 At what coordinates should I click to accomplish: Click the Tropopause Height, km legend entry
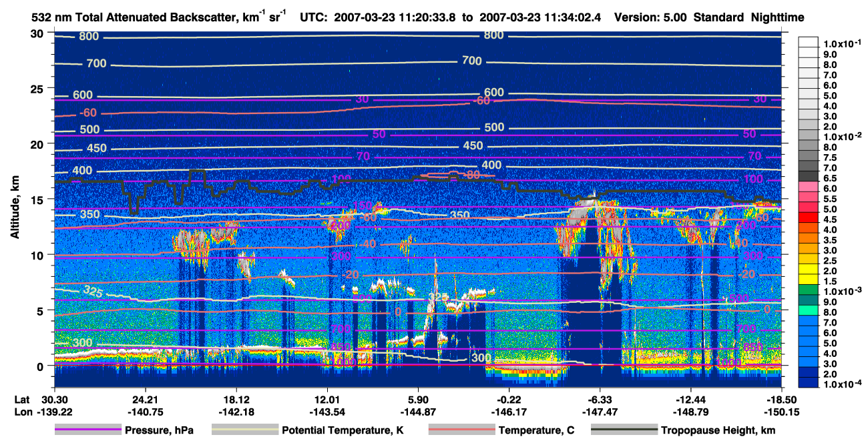pos(718,430)
